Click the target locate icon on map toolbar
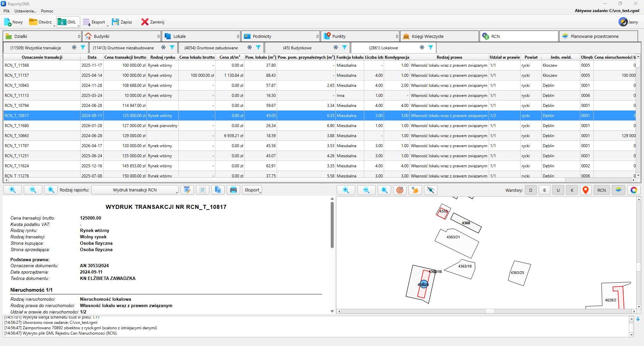The image size is (644, 346). click(400, 190)
